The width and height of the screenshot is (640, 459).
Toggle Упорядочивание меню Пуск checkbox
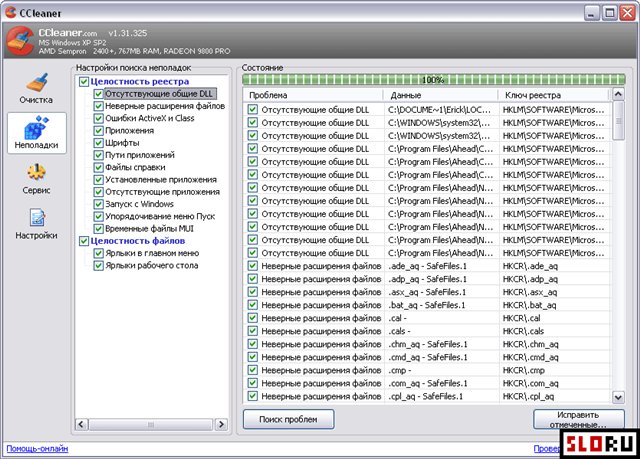(98, 216)
